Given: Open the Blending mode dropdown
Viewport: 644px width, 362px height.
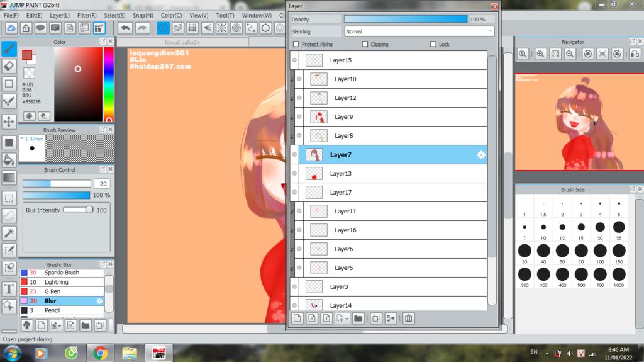Looking at the screenshot, I should coord(419,31).
